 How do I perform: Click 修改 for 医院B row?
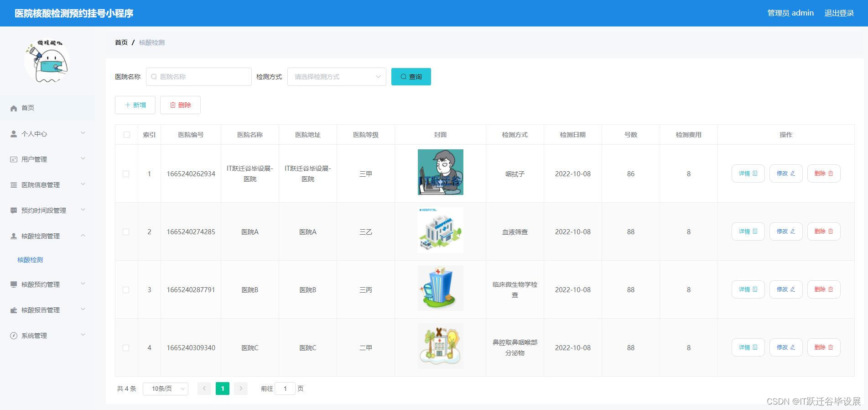pos(786,289)
